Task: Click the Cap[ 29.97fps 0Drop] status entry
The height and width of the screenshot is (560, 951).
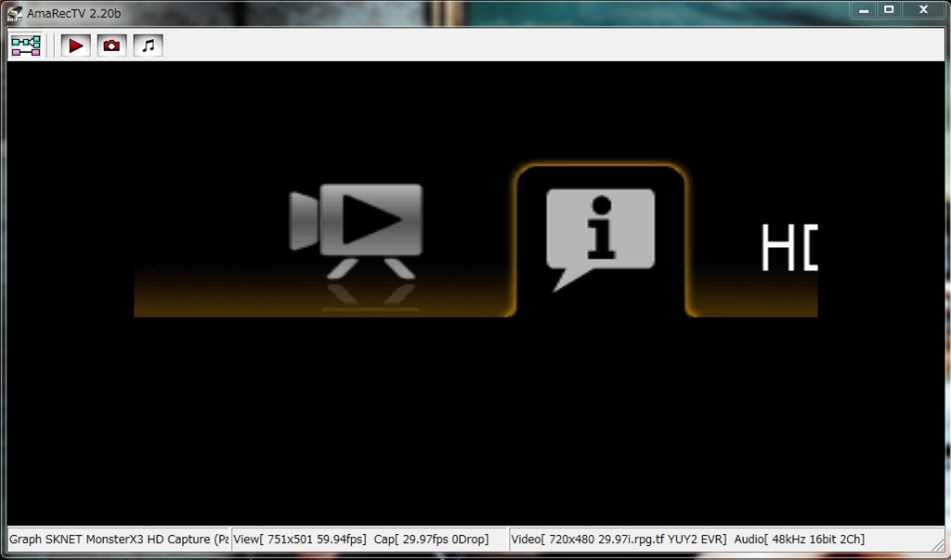Action: (x=431, y=539)
